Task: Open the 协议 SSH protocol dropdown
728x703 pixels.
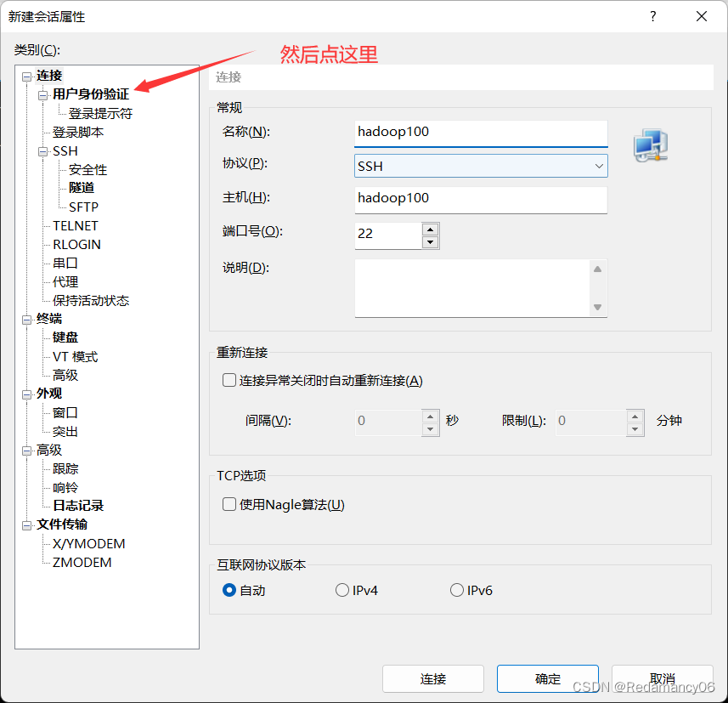Action: coord(481,166)
